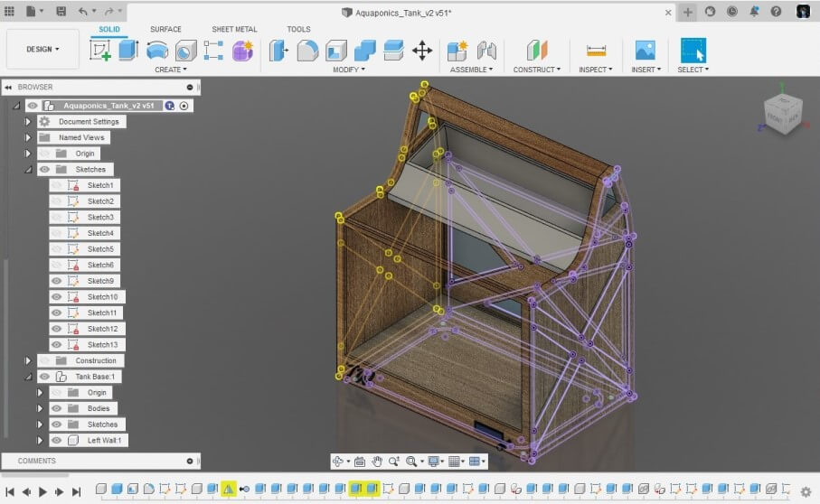Switch to the SHEET METAL tab
Viewport: 820px width, 504px height.
234,29
